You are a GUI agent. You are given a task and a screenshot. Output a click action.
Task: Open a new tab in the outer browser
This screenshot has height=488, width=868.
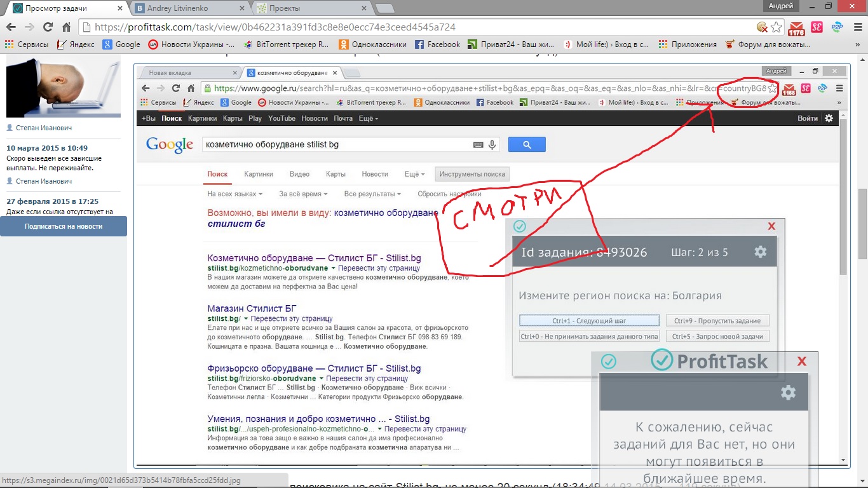coord(384,8)
